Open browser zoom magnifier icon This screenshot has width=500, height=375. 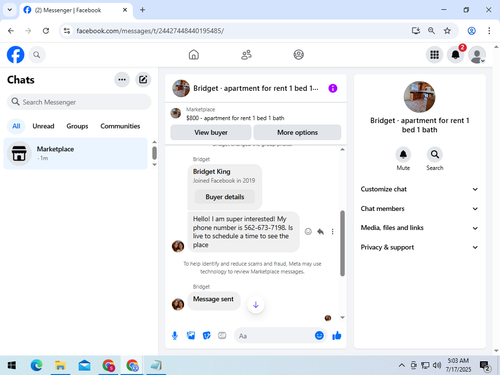[431, 31]
